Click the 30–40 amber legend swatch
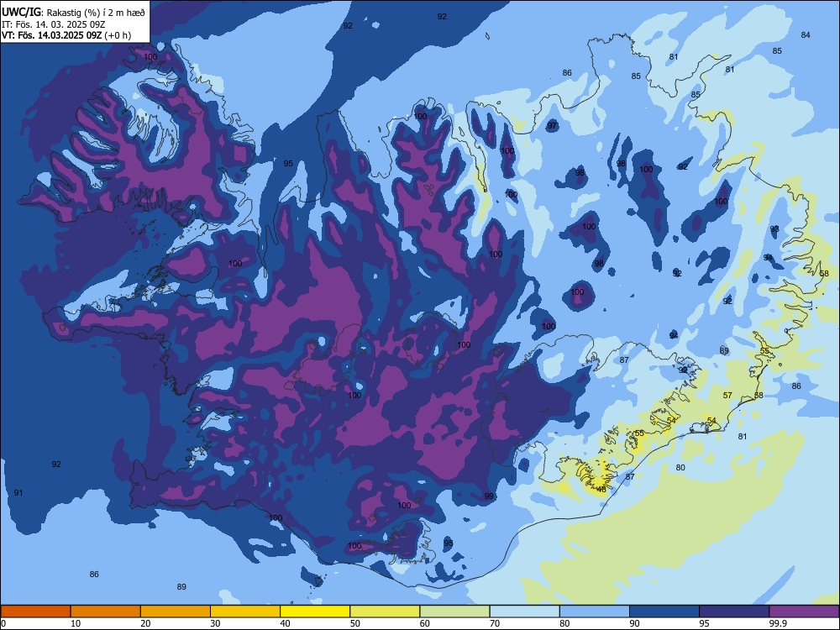The height and width of the screenshot is (630, 840). [x=245, y=612]
